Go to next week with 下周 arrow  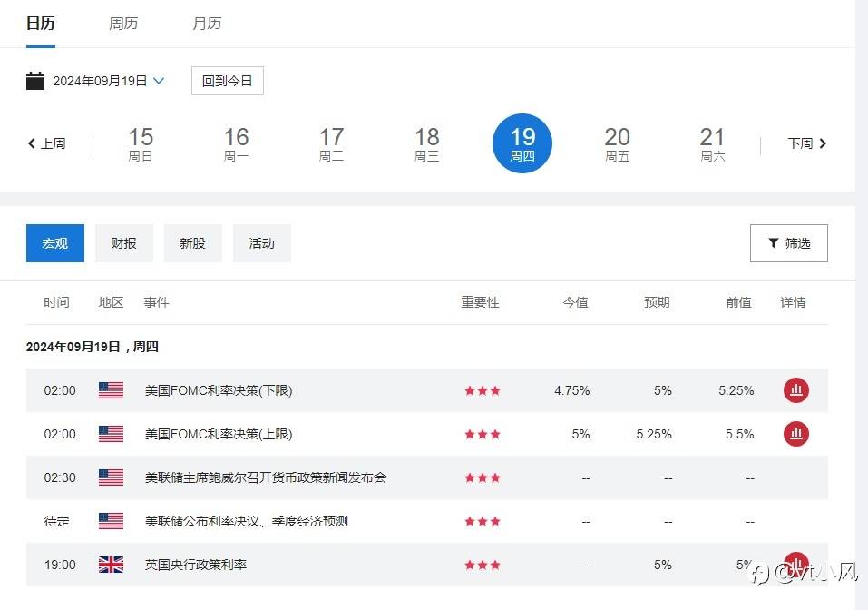point(807,143)
